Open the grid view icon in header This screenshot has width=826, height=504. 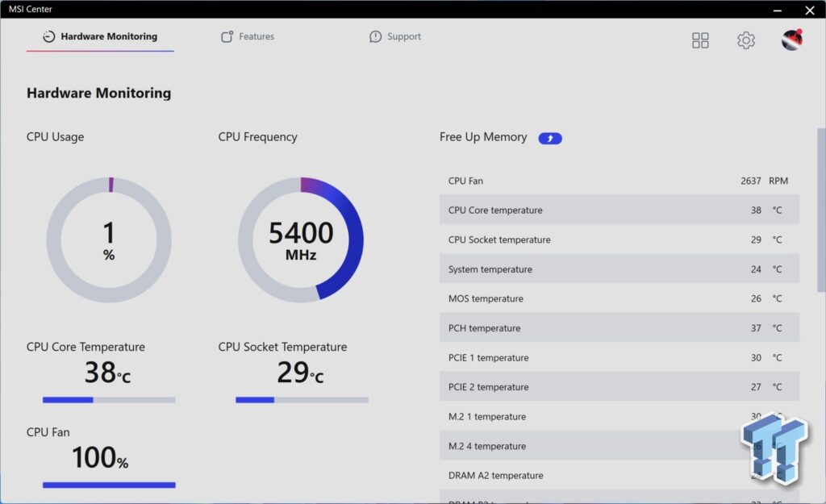point(700,40)
